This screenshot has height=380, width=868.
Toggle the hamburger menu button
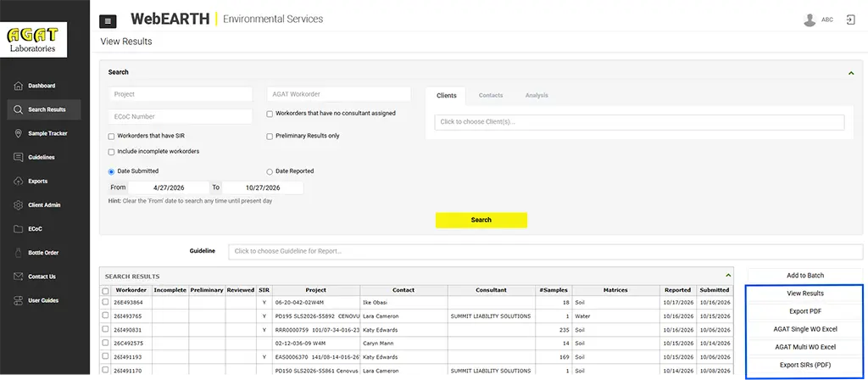[108, 21]
